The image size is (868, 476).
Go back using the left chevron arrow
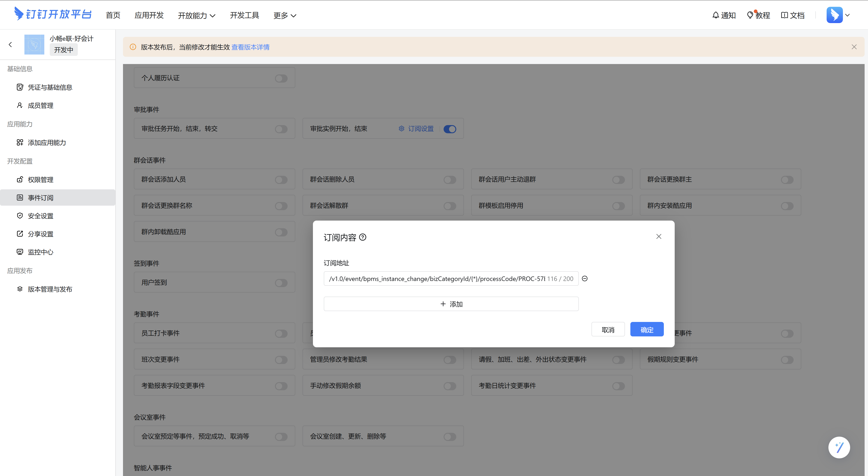[10, 45]
